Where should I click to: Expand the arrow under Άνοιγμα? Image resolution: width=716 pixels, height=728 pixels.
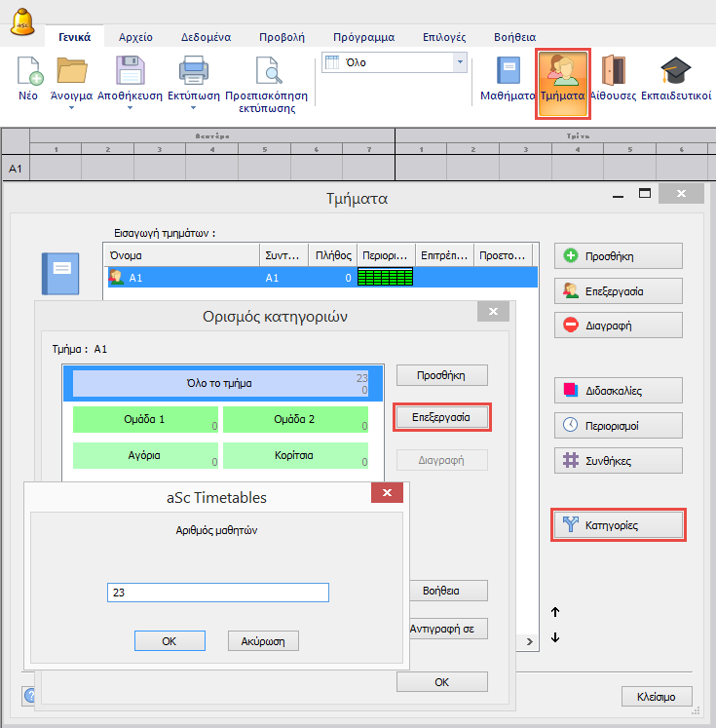71,108
